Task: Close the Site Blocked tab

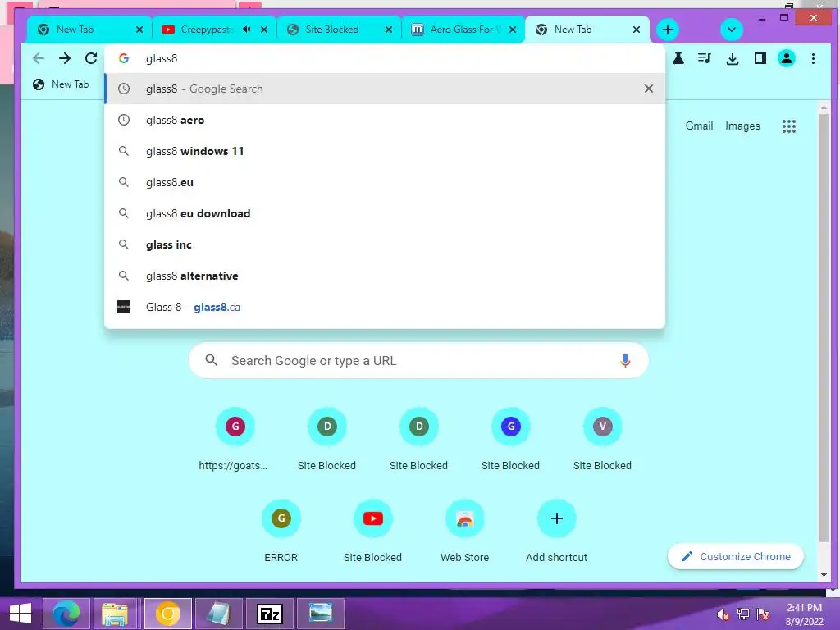Action: coord(389,30)
